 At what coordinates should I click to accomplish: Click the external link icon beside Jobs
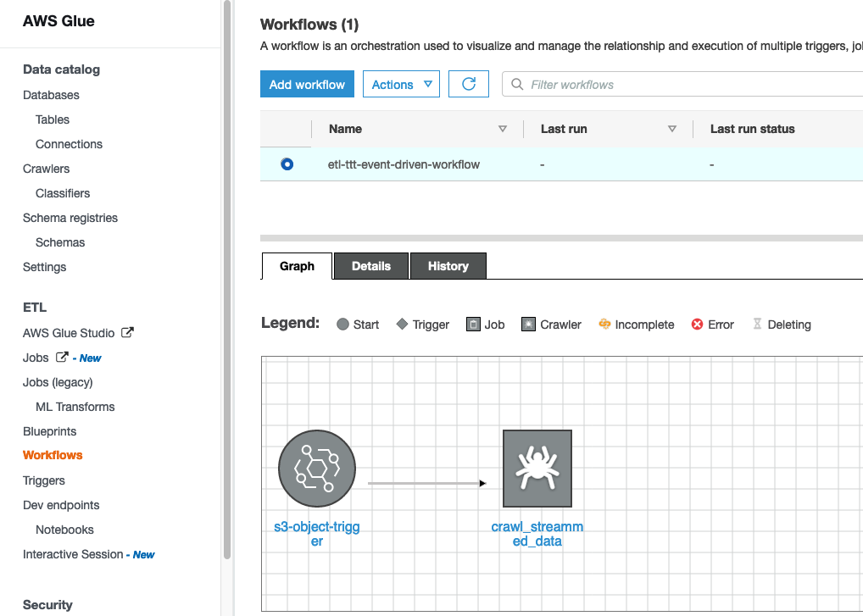click(x=62, y=358)
